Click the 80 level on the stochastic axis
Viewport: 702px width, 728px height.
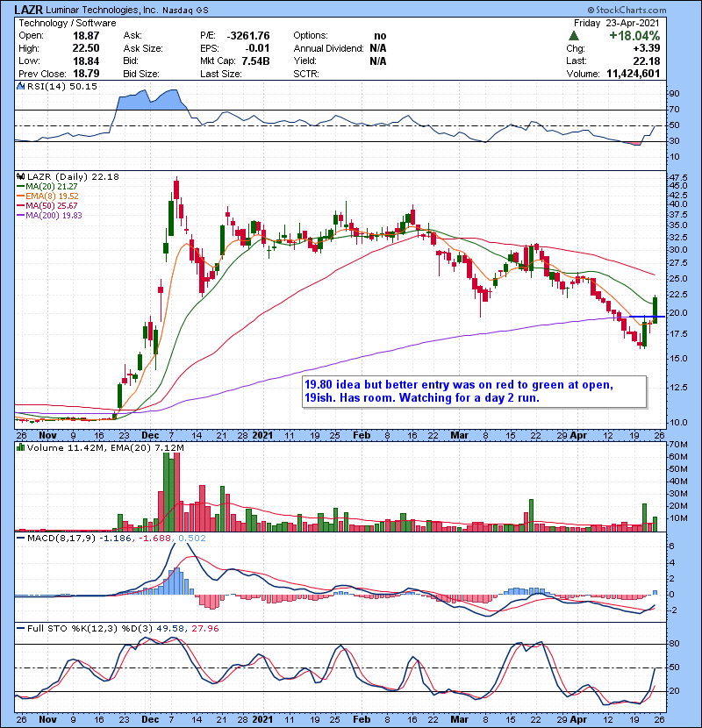tap(674, 644)
